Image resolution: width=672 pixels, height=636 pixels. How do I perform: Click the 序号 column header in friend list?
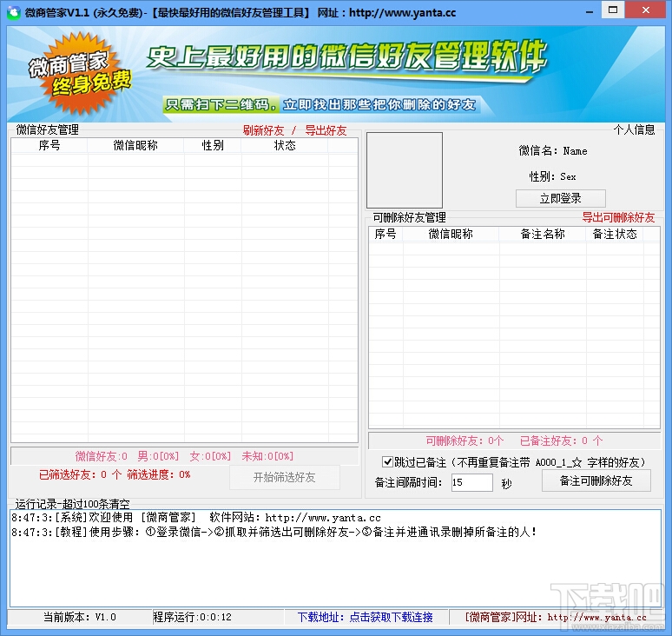[49, 145]
